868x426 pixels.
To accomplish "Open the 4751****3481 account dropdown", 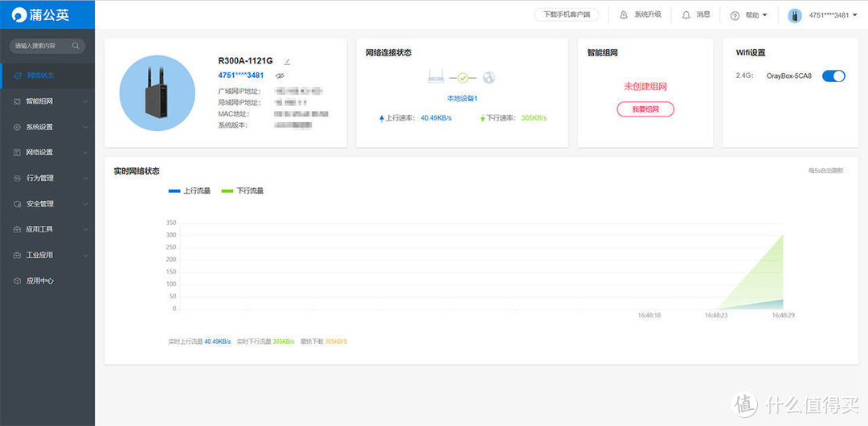I will (x=833, y=15).
